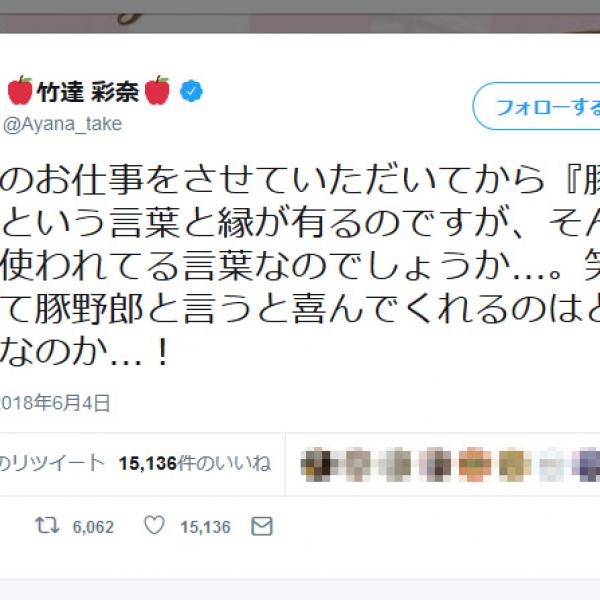View the リツイート retweets list
600x600 pixels.
52,463
